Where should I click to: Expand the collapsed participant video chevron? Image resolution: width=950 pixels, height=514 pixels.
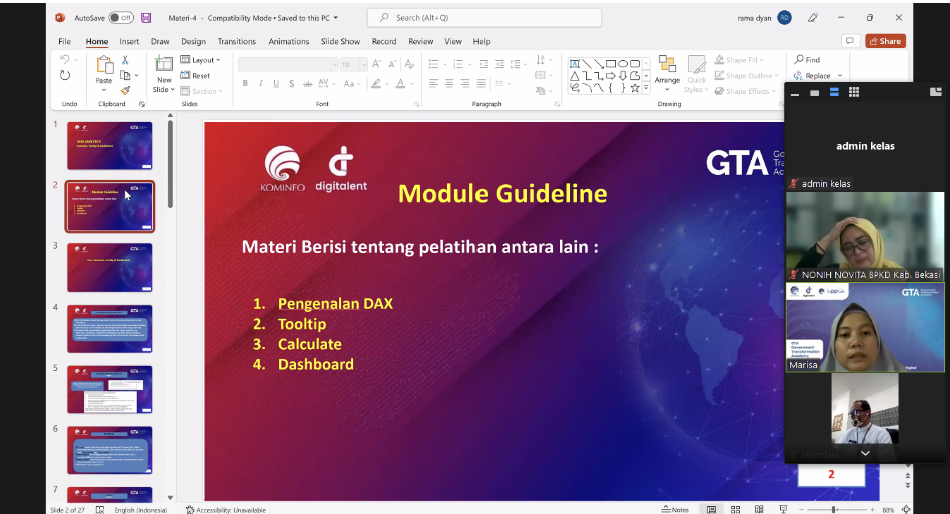click(x=865, y=453)
